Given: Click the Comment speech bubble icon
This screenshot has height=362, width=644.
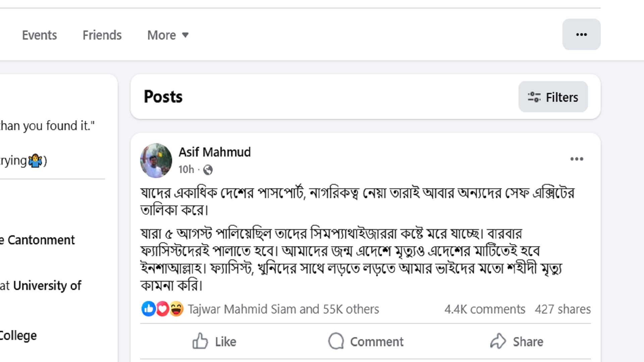Looking at the screenshot, I should pos(336,341).
